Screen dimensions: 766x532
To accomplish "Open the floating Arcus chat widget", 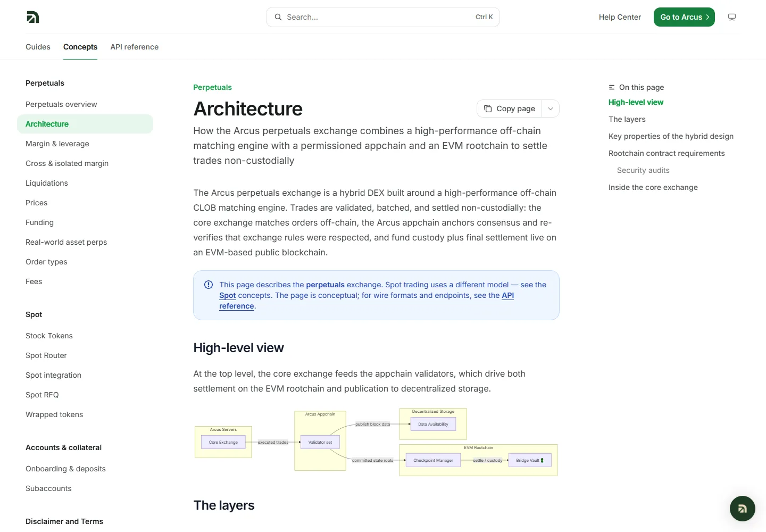I will 743,509.
